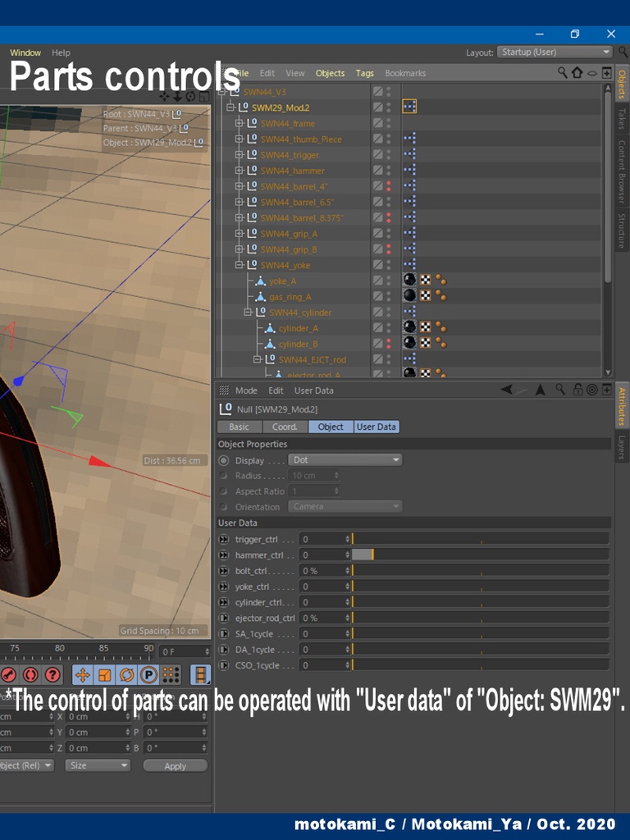Screen dimensions: 630x840
Task: Toggle layer checkbox on SWN44_frame row
Action: 377,123
